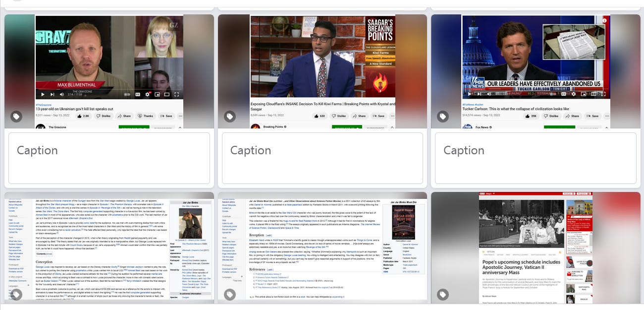Click the tag icon on the Grayzone card
644x310 pixels.
(x=16, y=117)
